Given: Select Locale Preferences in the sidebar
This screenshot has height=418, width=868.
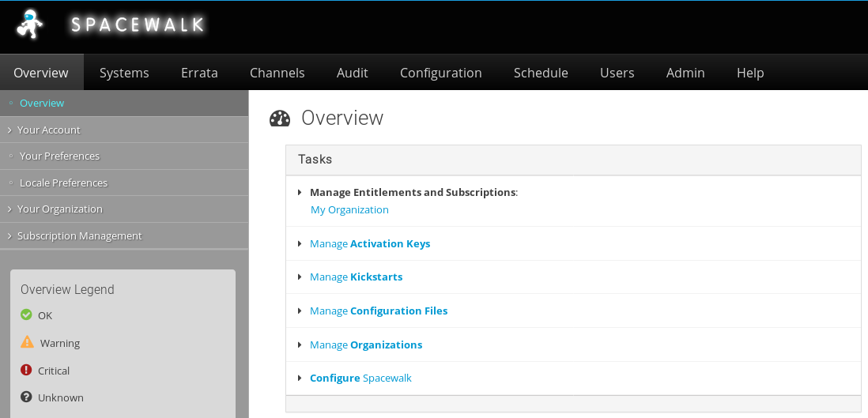Looking at the screenshot, I should [x=63, y=183].
